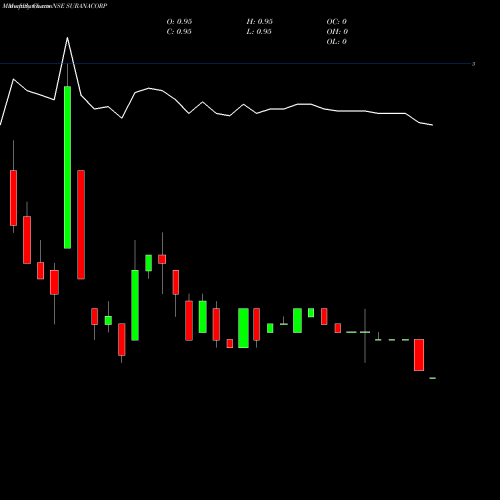This screenshot has height=500, width=500.
Task: Click the 'NSE SURANACORP' chart title
Action: click(80, 6)
